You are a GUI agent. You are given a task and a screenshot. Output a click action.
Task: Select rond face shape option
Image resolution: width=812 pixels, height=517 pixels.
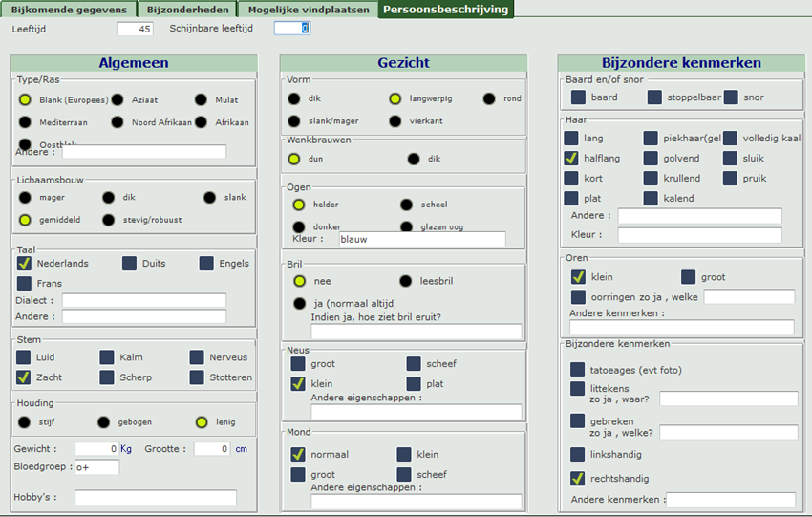click(x=489, y=98)
